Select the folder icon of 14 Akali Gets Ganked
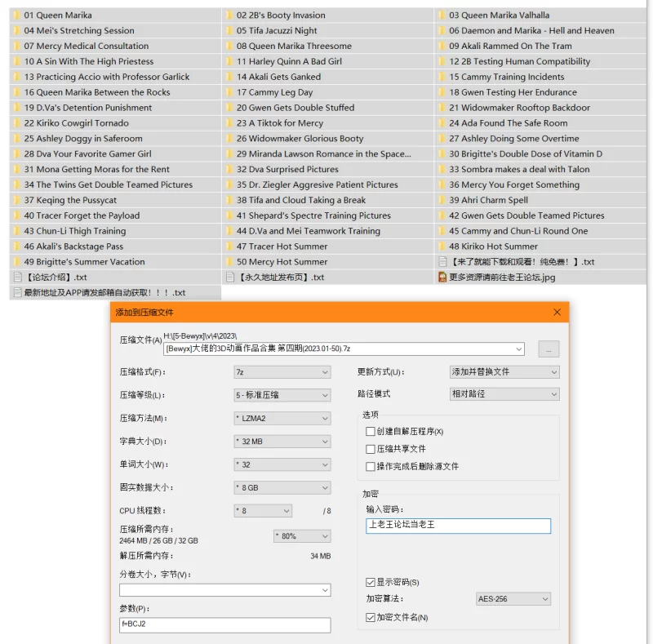The height and width of the screenshot is (644, 653). (x=229, y=77)
